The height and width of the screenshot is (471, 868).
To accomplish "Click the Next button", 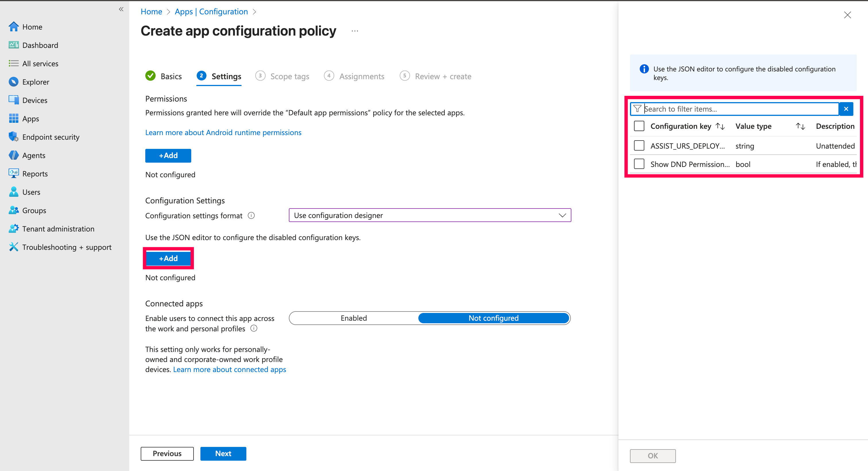I will tap(223, 453).
